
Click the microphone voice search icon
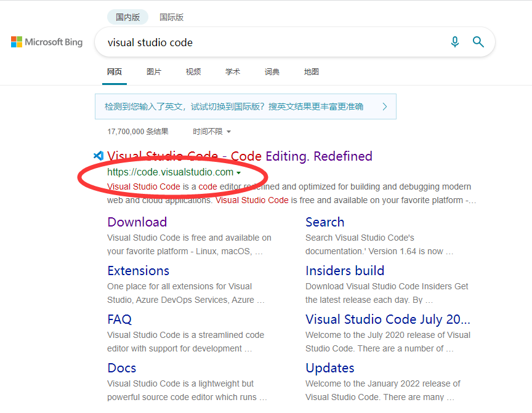(454, 42)
